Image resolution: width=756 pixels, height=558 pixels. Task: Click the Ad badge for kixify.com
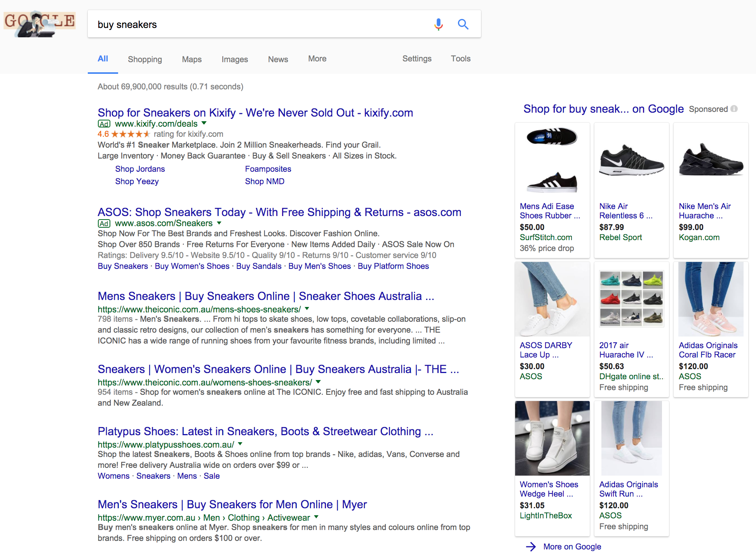pos(104,124)
